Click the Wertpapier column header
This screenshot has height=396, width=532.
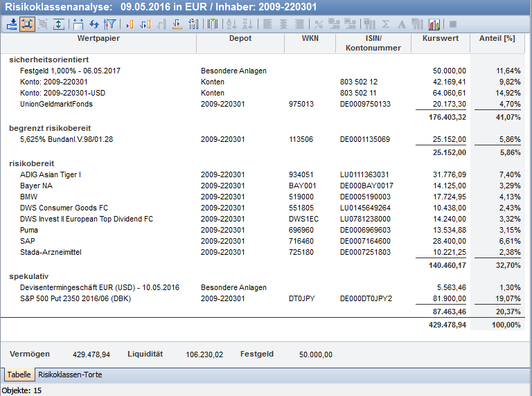pyautogui.click(x=98, y=39)
